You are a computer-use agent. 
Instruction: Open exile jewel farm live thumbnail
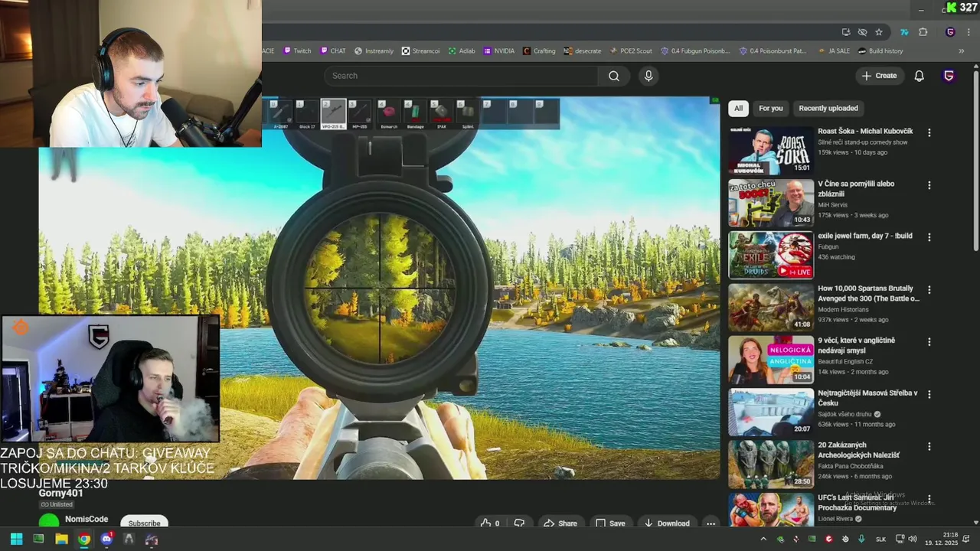click(x=770, y=255)
